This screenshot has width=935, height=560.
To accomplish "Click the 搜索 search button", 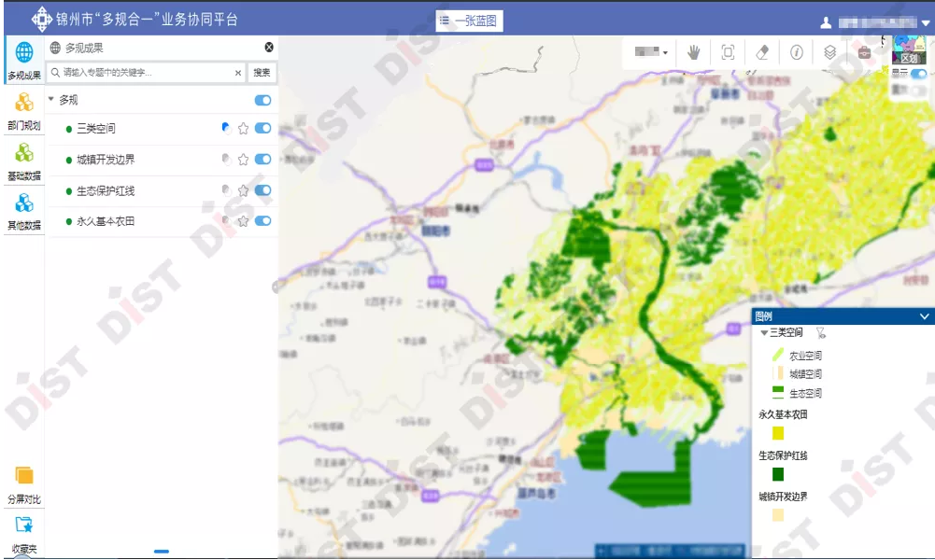I will coord(262,72).
